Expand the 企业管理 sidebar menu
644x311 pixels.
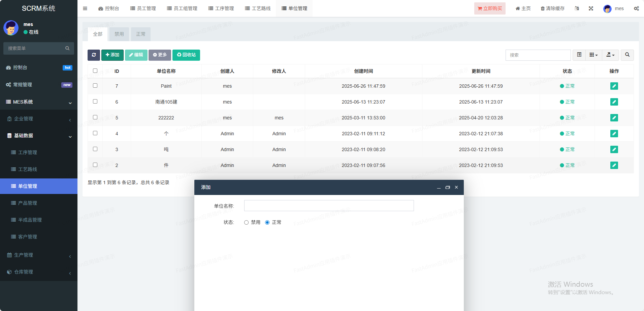[x=39, y=119]
